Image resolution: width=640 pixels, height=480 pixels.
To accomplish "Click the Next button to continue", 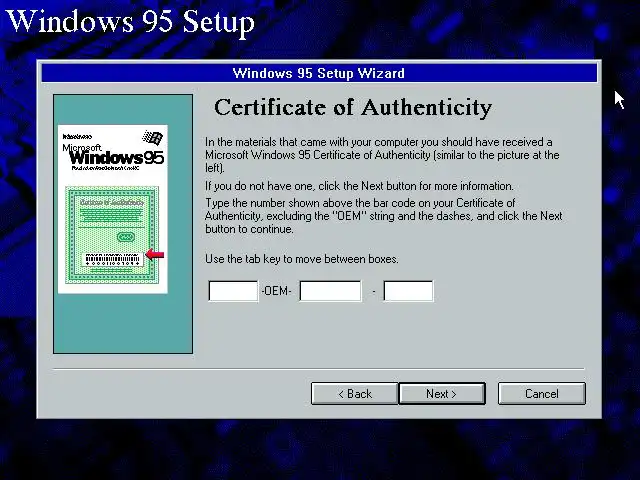I will pos(442,393).
